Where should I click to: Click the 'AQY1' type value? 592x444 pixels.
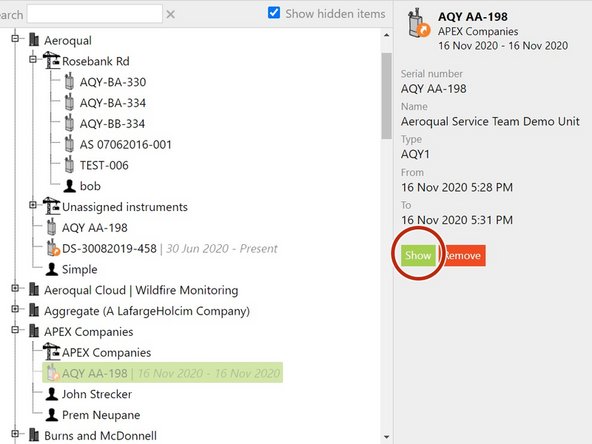(415, 154)
